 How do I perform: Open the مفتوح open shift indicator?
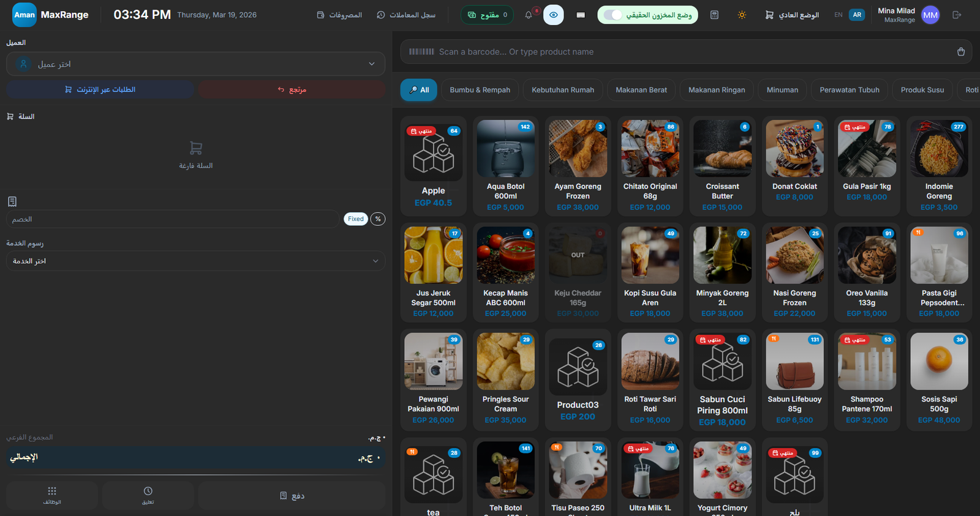point(488,15)
